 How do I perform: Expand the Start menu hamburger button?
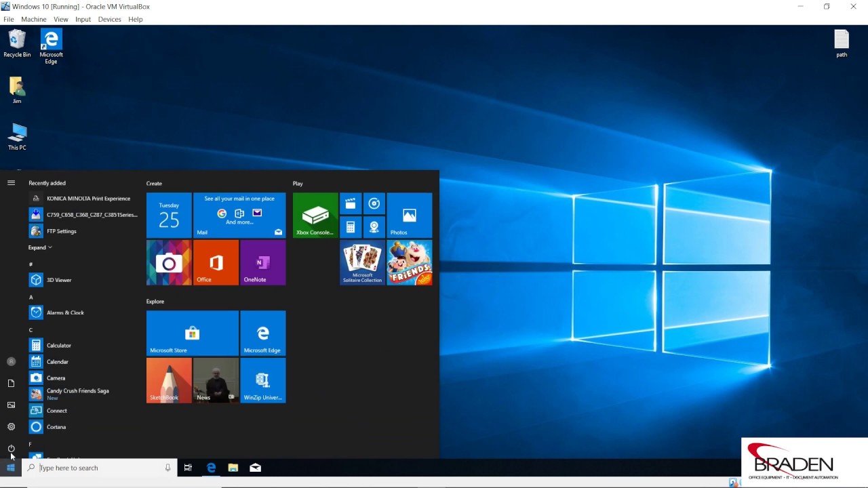click(x=11, y=183)
